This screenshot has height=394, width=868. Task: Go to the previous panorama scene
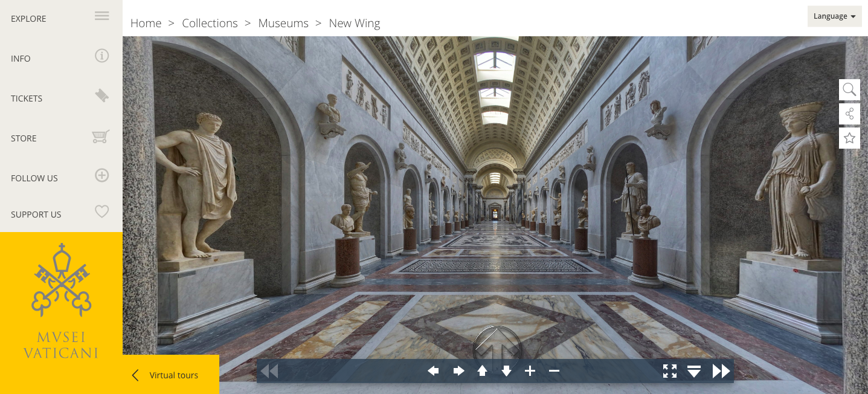269,371
